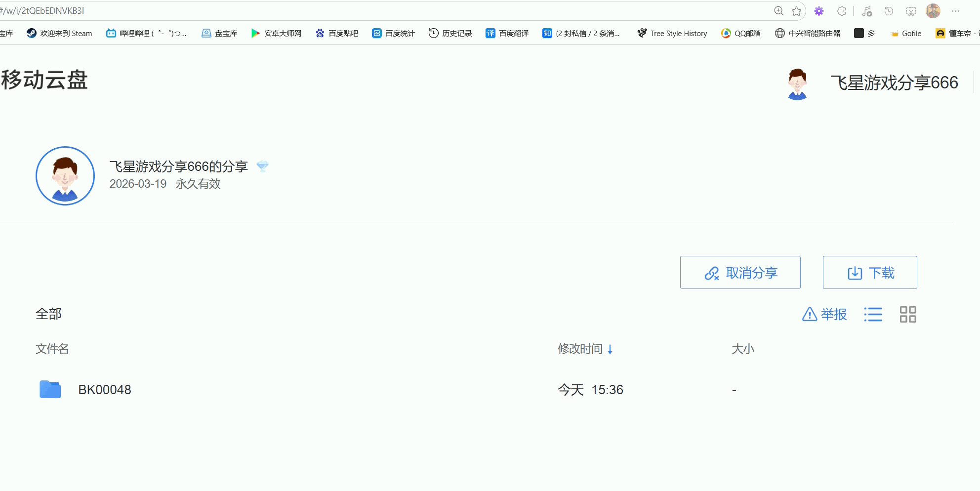Click the zoom magnifier in the address bar
The width and height of the screenshot is (980, 491).
coord(779,10)
